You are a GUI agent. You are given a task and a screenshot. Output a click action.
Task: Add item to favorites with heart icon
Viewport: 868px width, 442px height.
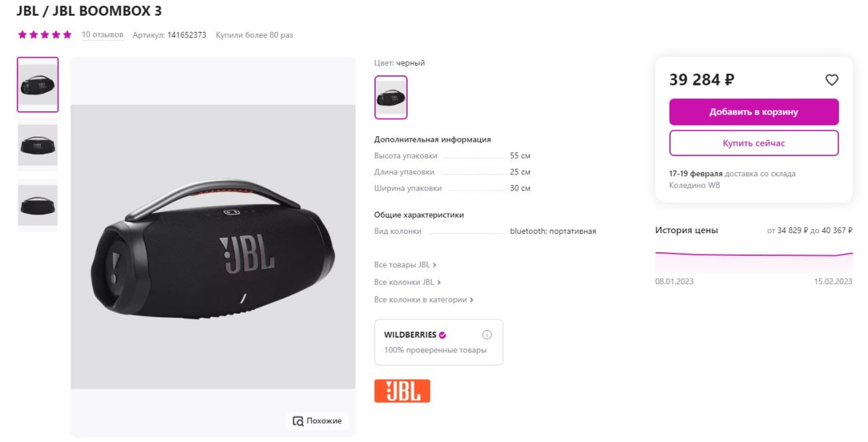[x=831, y=80]
